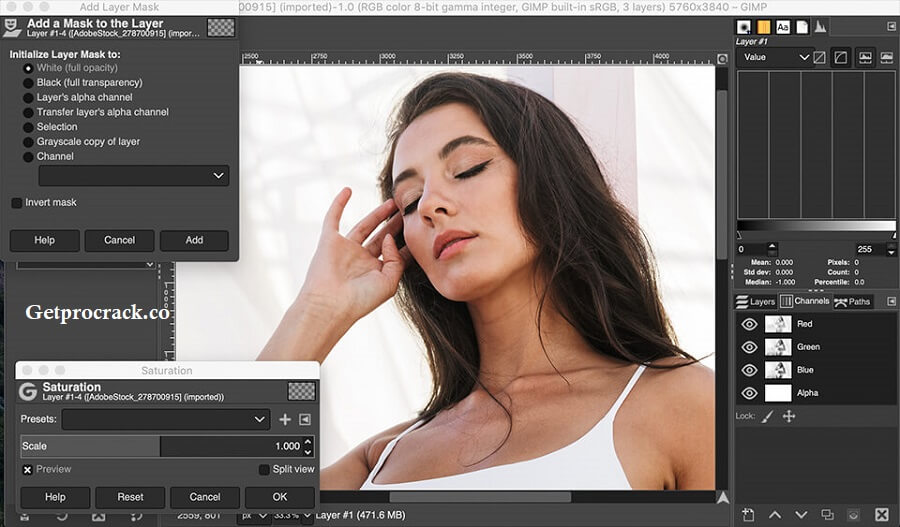This screenshot has width=900, height=527.
Task: Switch histogram to linear scale icon
Action: (x=820, y=57)
